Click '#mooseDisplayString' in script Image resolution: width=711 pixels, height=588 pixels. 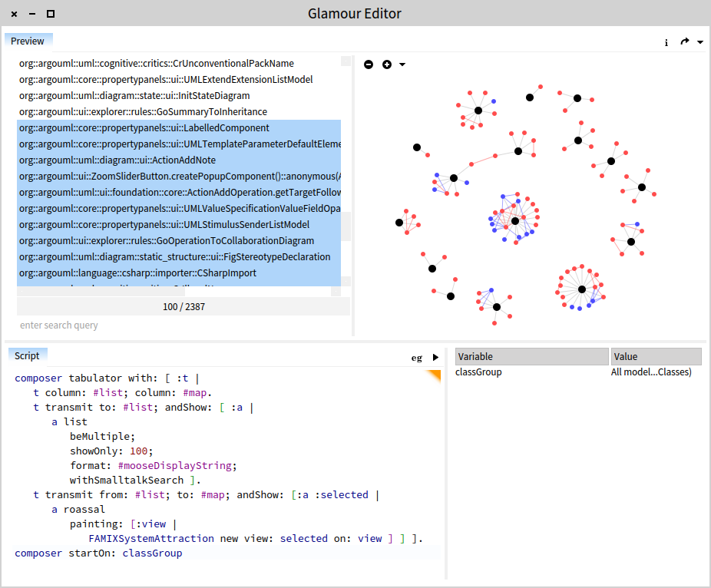(175, 466)
